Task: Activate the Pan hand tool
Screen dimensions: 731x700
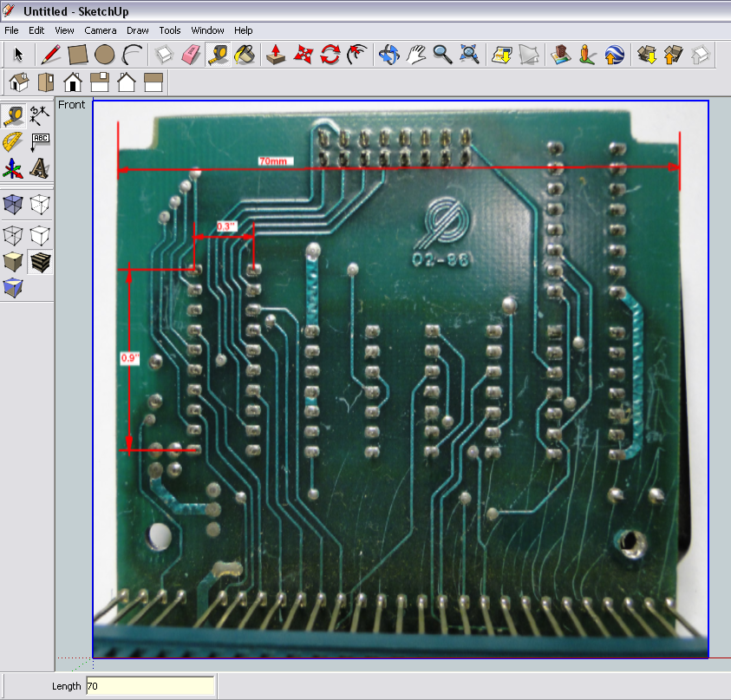Action: pos(415,55)
